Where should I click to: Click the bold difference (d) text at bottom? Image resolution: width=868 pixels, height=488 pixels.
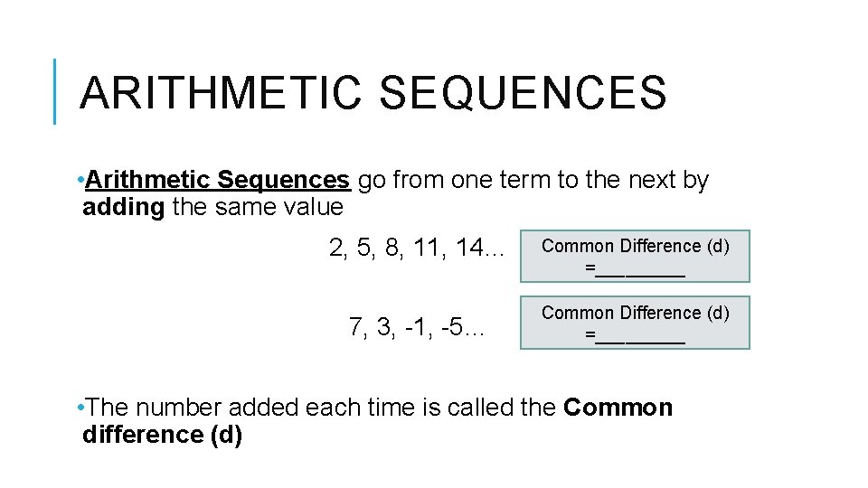[x=162, y=435]
